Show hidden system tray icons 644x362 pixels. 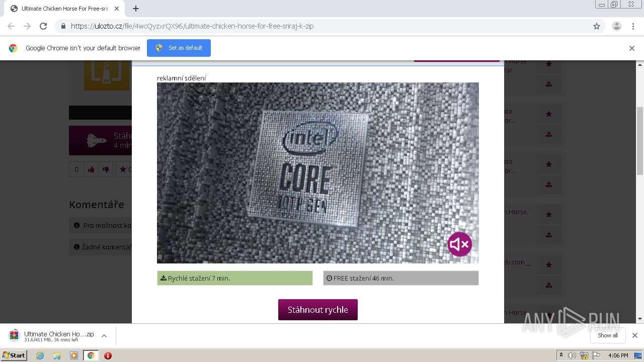[x=561, y=355]
